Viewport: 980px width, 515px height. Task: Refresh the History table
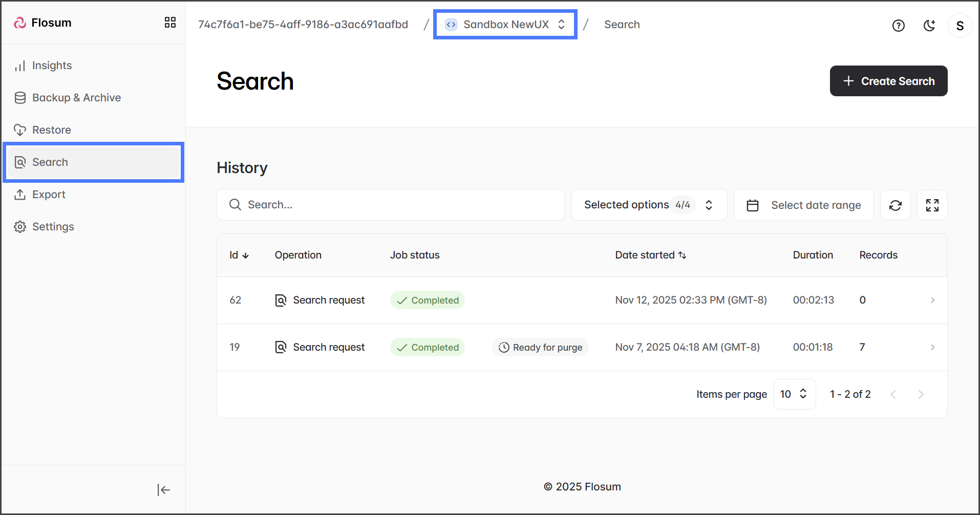pyautogui.click(x=895, y=205)
